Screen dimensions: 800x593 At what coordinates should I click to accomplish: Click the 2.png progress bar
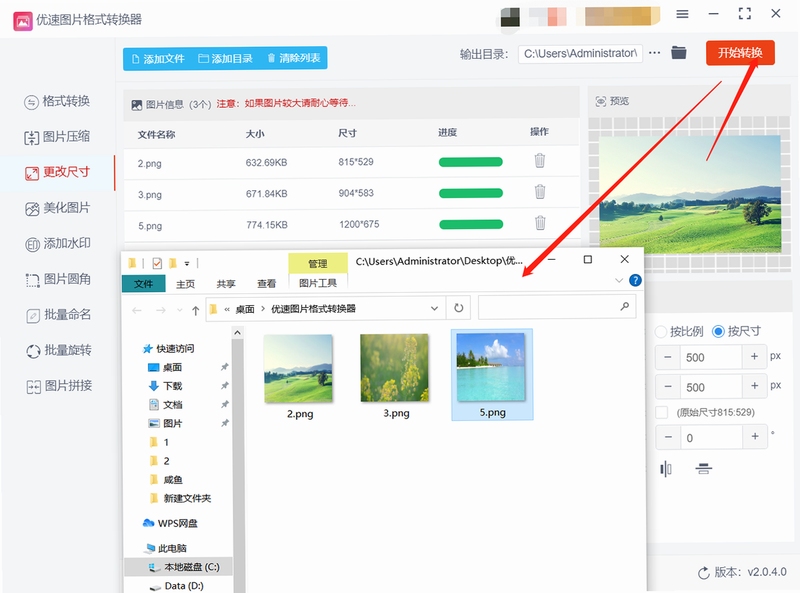[x=470, y=162]
